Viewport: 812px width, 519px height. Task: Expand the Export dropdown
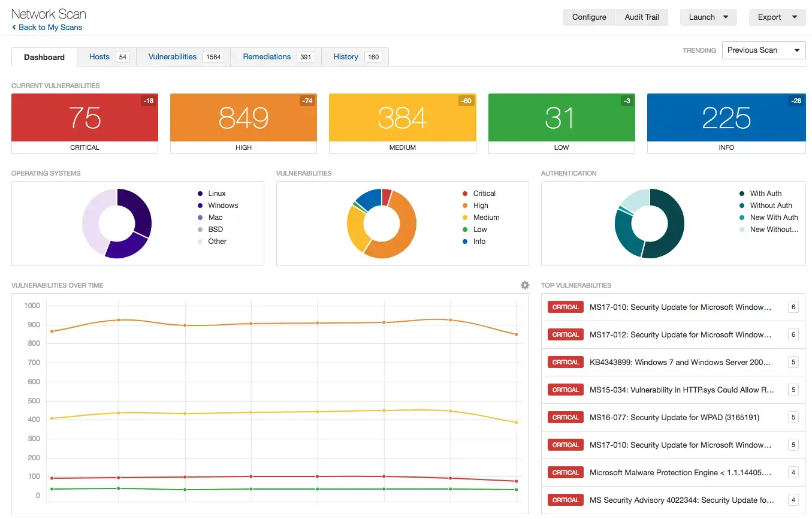777,17
